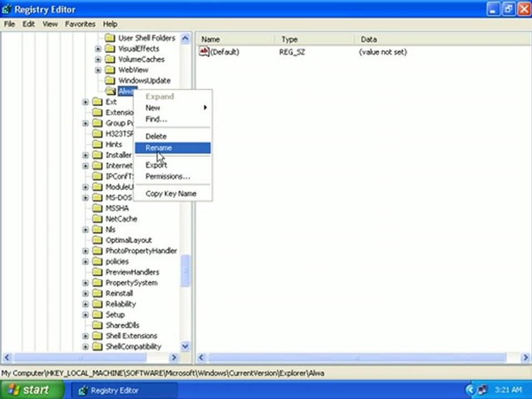
Task: Click the open folder icon of Alwa key
Action: (110, 91)
